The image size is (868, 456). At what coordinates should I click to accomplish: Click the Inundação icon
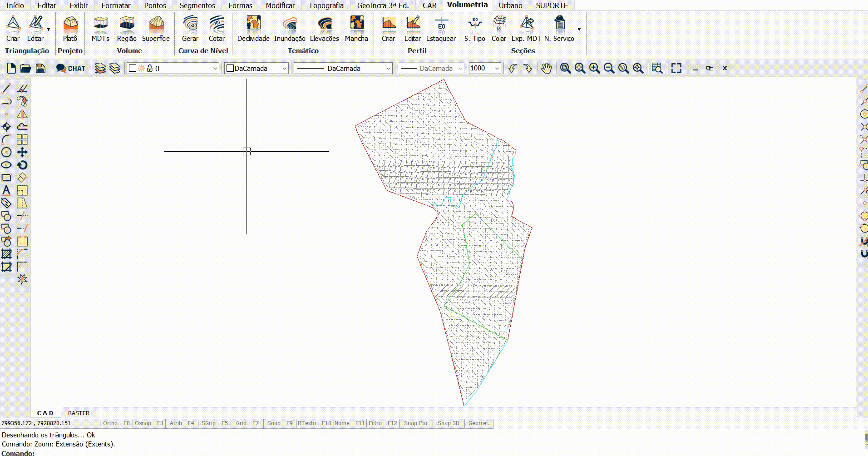[290, 29]
